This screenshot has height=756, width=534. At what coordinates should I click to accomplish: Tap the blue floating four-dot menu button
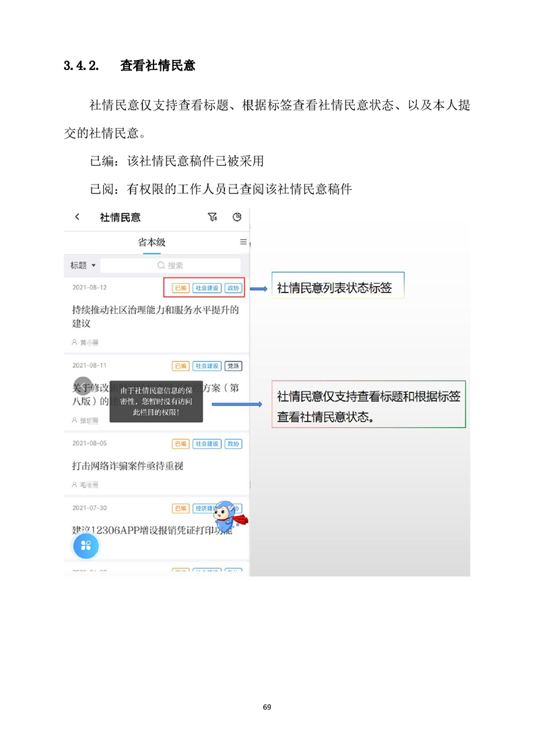[x=86, y=545]
